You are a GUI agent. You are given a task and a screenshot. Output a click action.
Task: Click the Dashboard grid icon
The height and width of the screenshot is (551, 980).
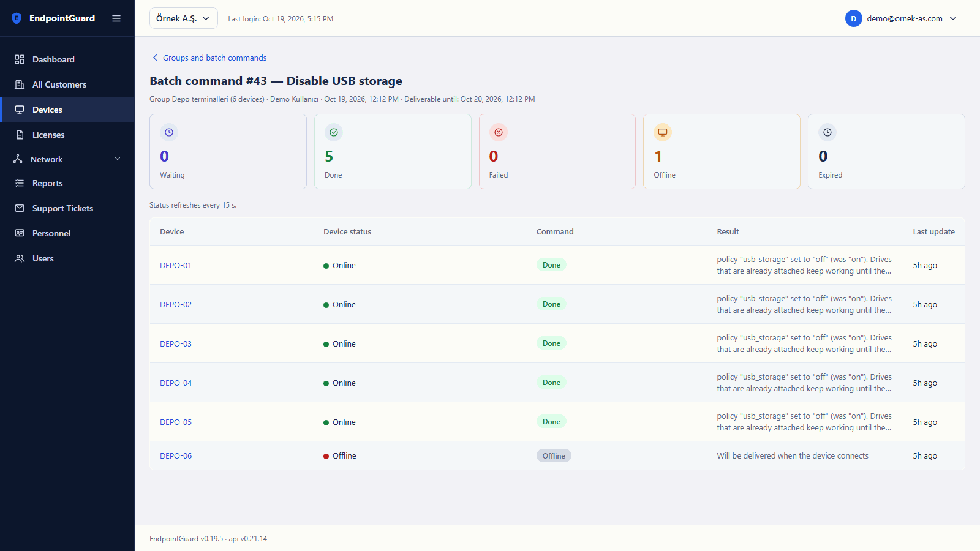[20, 59]
